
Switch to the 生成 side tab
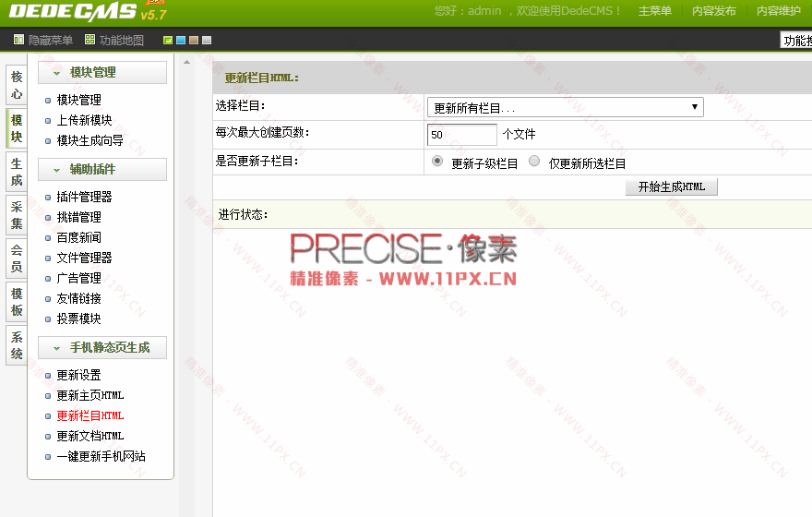pyautogui.click(x=17, y=172)
